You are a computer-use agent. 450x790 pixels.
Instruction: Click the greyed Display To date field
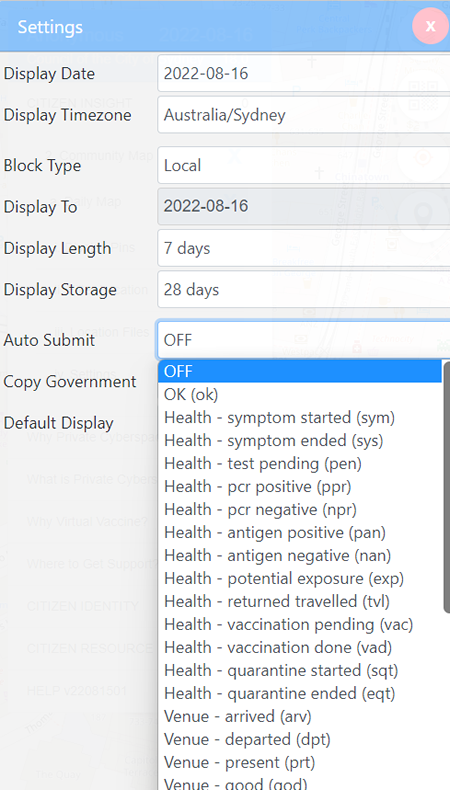click(303, 207)
